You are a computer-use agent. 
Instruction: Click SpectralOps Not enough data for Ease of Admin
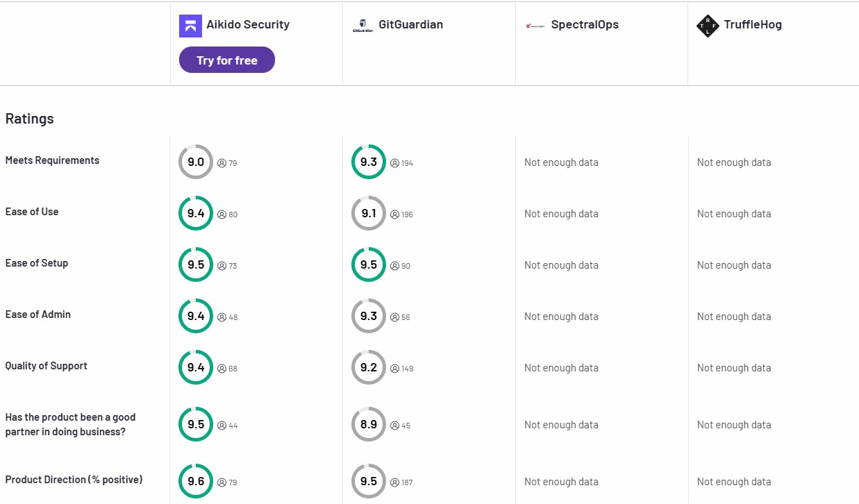click(x=561, y=317)
